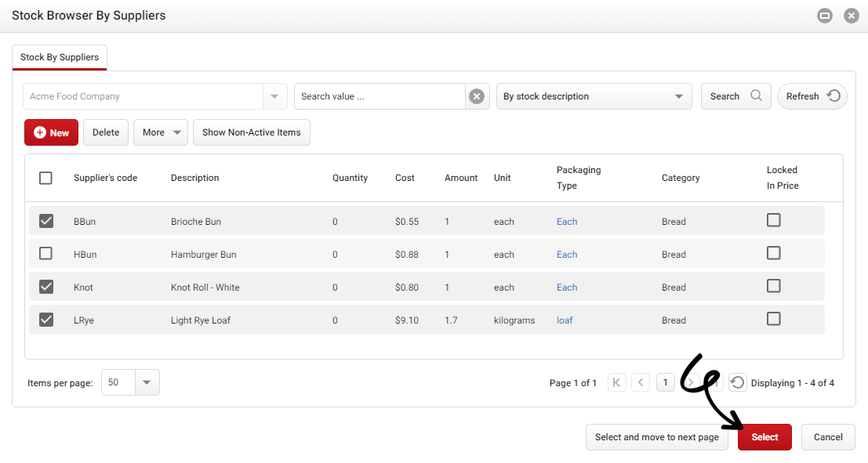868x463 pixels.
Task: Click the Delete button
Action: [106, 132]
